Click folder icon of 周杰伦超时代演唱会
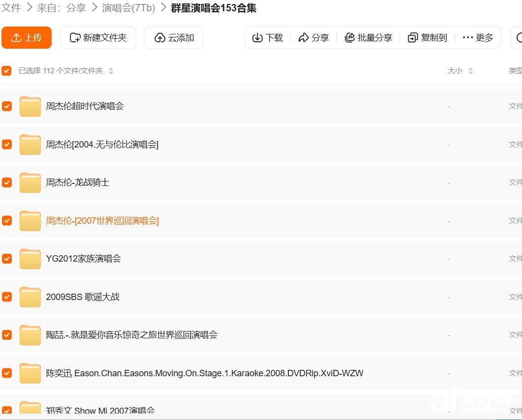The image size is (522, 420). [30, 106]
